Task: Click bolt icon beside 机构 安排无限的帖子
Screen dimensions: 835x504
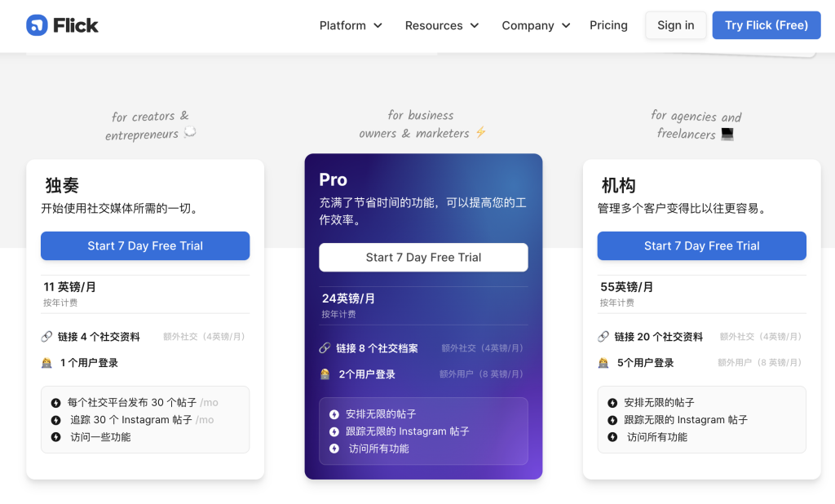Action: point(612,403)
